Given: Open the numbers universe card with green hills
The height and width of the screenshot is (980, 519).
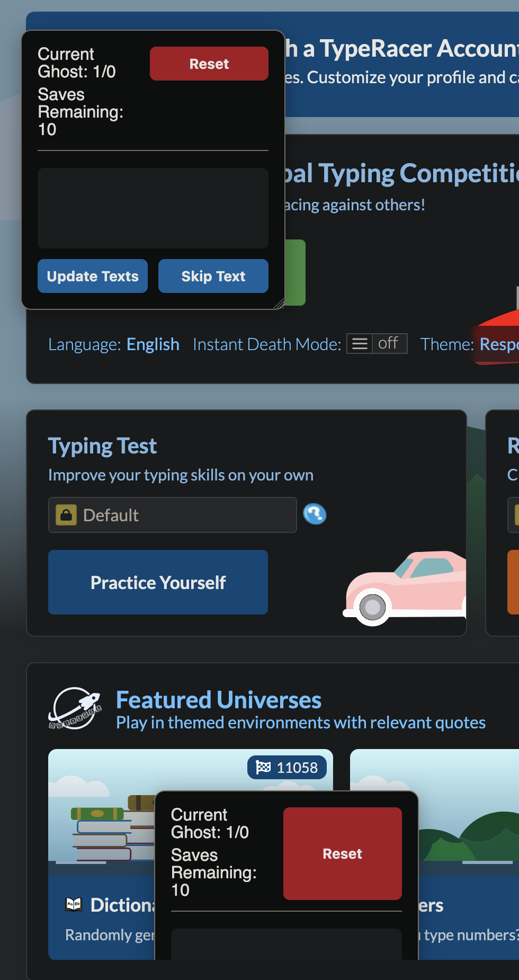Looking at the screenshot, I should point(469,854).
